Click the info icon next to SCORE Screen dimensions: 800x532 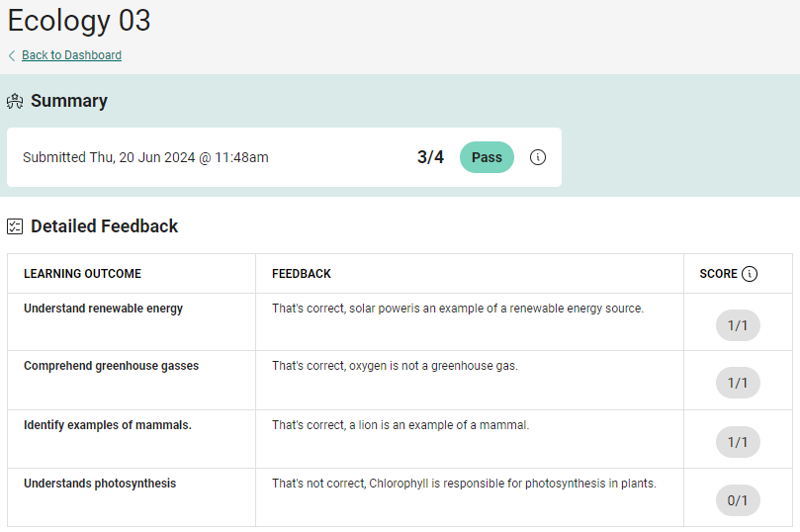coord(750,274)
